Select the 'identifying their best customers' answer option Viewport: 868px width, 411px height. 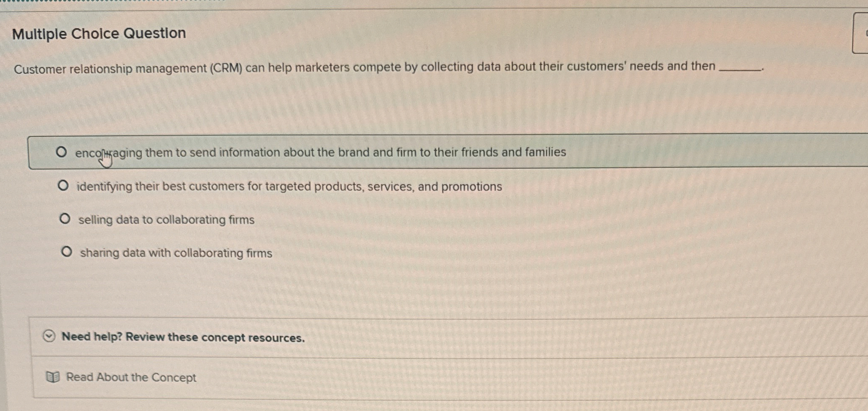point(289,186)
